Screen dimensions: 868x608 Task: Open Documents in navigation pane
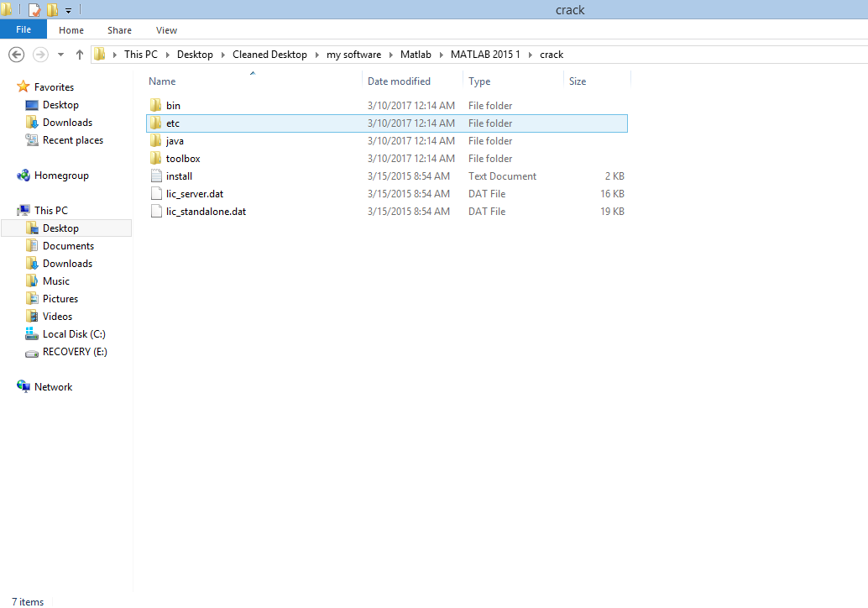(x=68, y=246)
